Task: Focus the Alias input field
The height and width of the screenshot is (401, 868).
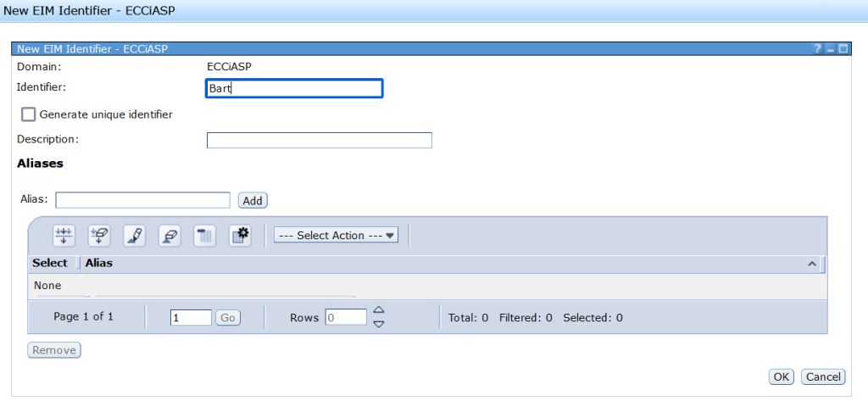Action: click(142, 200)
